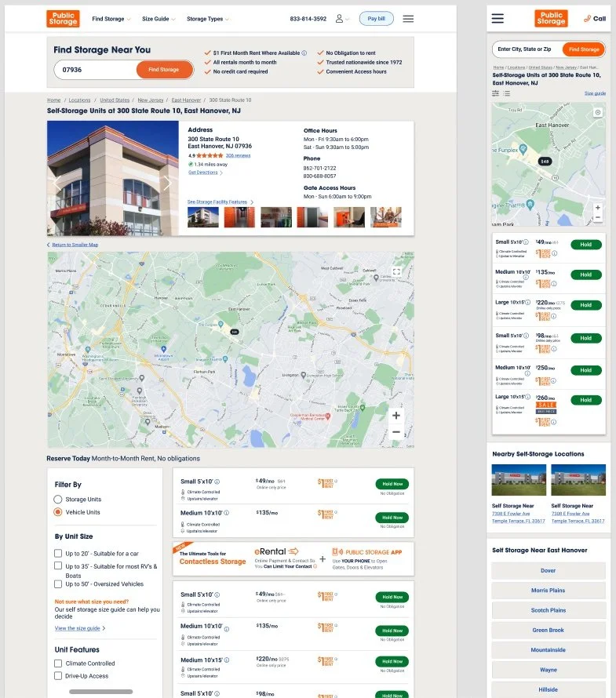Screen dimensions: 616x698
Task: Open mobile view Size guide link
Action: point(595,93)
